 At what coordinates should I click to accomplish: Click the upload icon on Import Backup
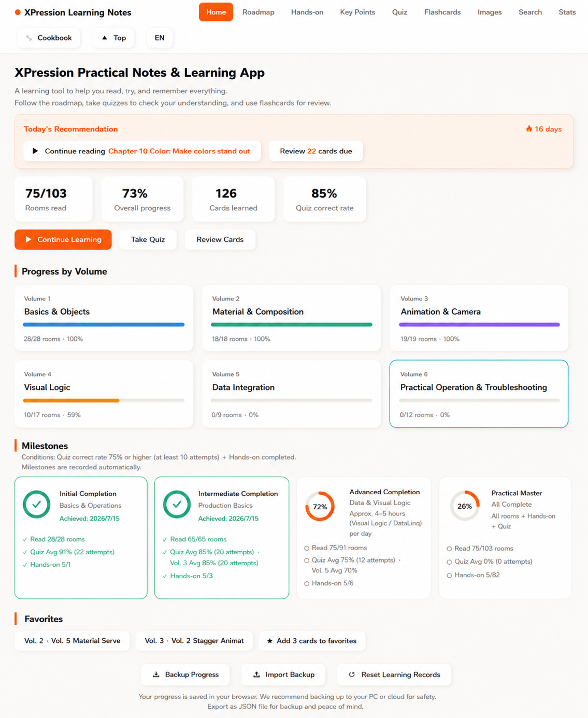coord(256,674)
